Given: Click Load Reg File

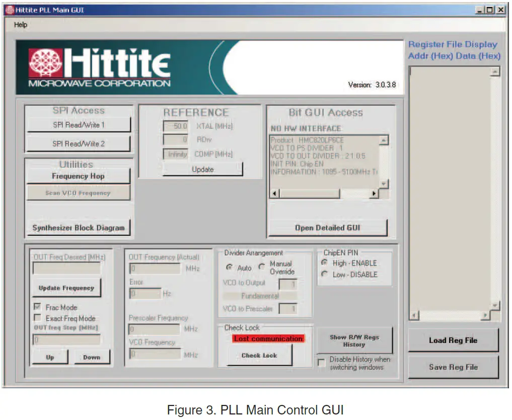Looking at the screenshot, I should [x=453, y=341].
